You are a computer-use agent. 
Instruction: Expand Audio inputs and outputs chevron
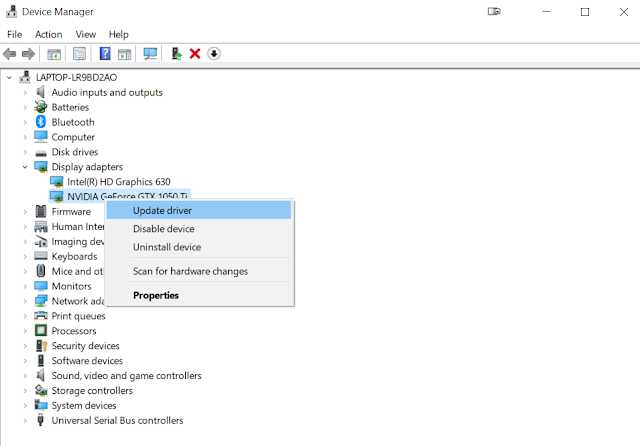25,93
